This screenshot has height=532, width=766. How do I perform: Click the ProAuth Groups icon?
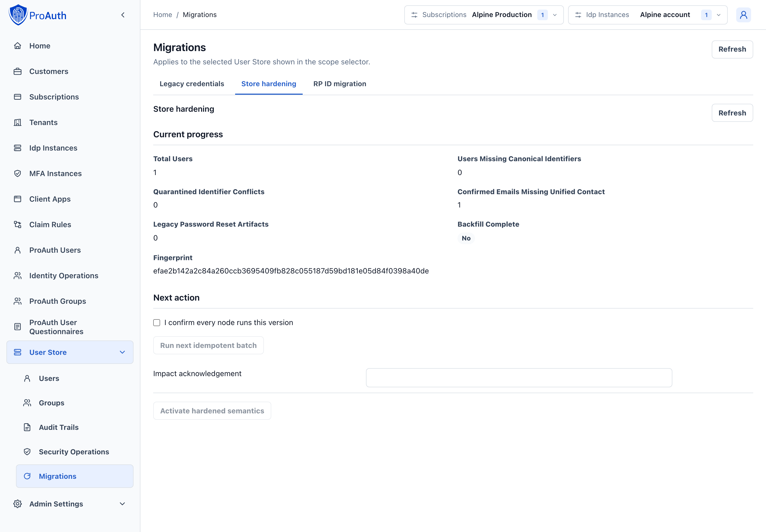[18, 301]
